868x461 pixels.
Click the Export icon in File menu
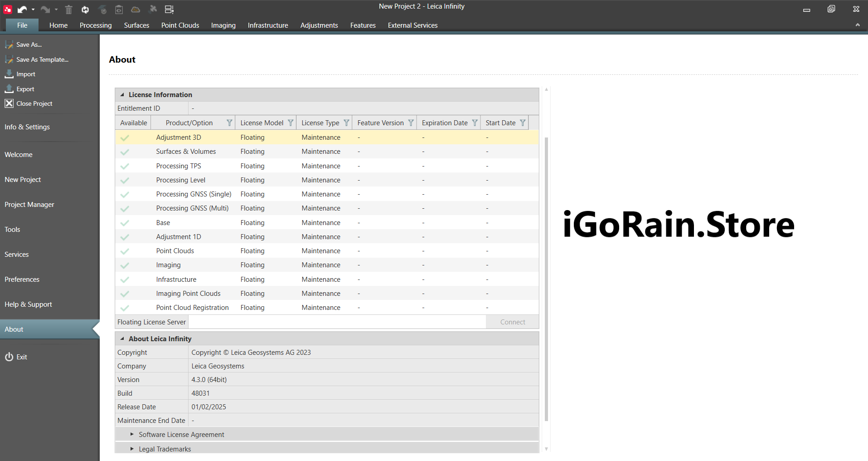(x=9, y=89)
